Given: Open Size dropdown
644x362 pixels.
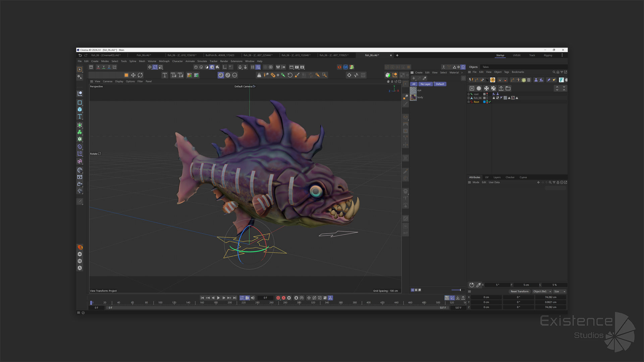Looking at the screenshot, I should (559, 292).
